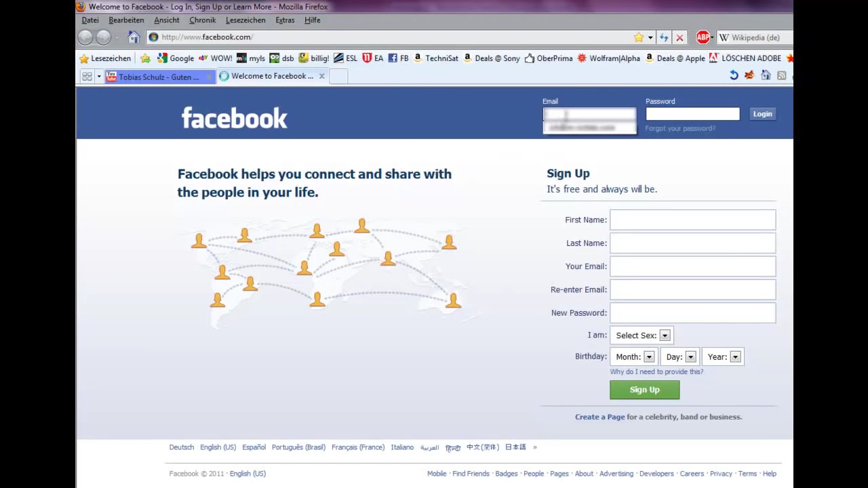Click Forgot your password? link
Screen dimensions: 868x488
coord(680,128)
